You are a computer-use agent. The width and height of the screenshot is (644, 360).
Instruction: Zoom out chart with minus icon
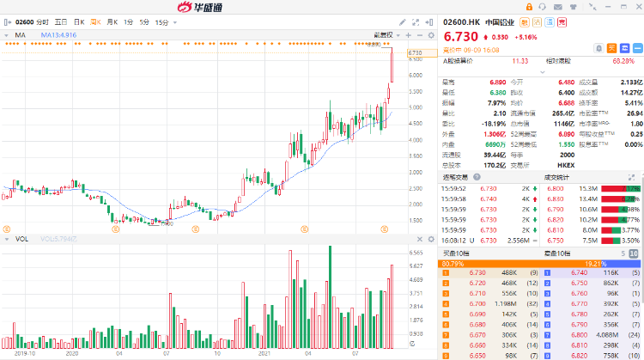[x=420, y=35]
